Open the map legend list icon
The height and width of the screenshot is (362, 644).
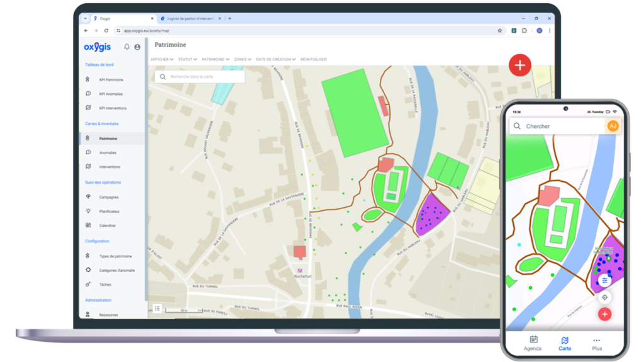157,308
